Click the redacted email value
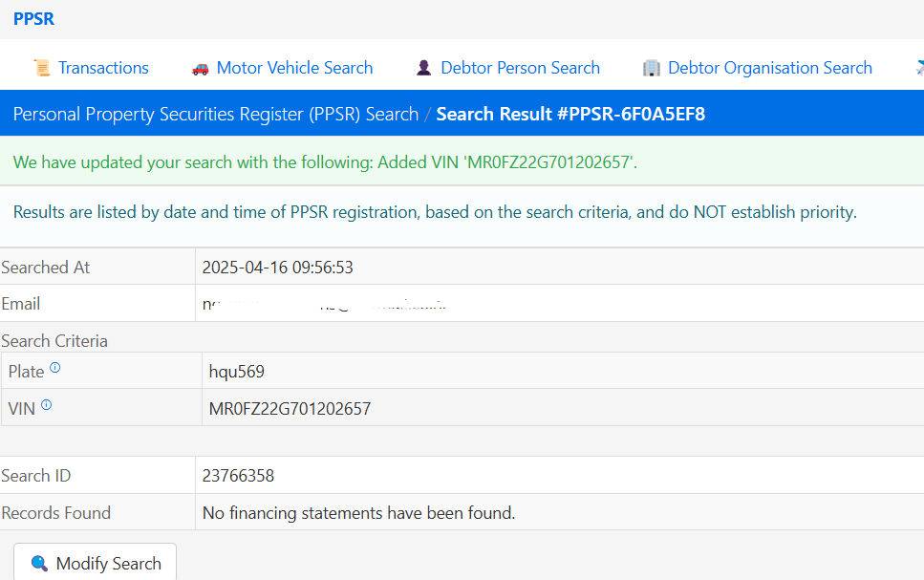Screen dimensions: 924x580 [x=324, y=304]
